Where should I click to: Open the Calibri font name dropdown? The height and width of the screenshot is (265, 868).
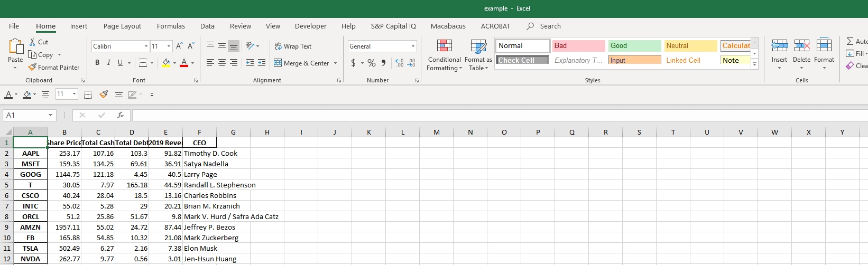click(146, 46)
